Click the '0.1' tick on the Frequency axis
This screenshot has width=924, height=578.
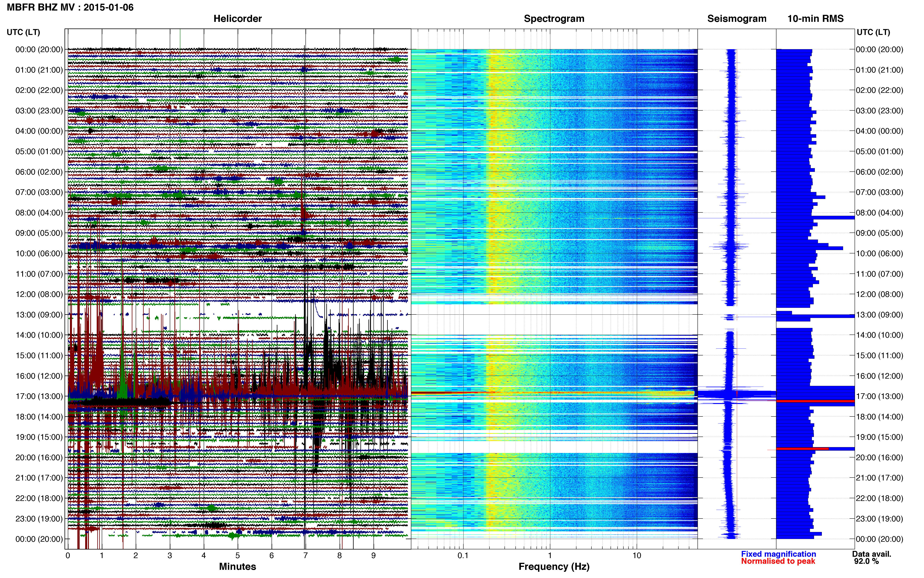(463, 555)
